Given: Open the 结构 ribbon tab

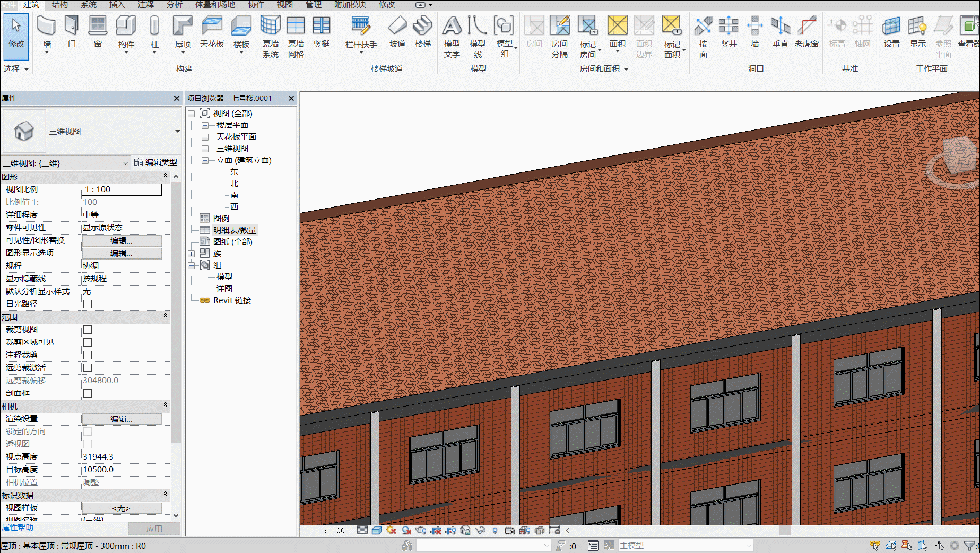Looking at the screenshot, I should (x=60, y=5).
